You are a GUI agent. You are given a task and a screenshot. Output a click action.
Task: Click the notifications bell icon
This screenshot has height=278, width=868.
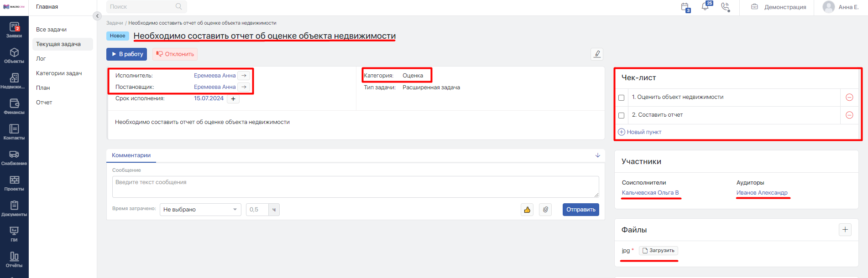[x=706, y=6]
